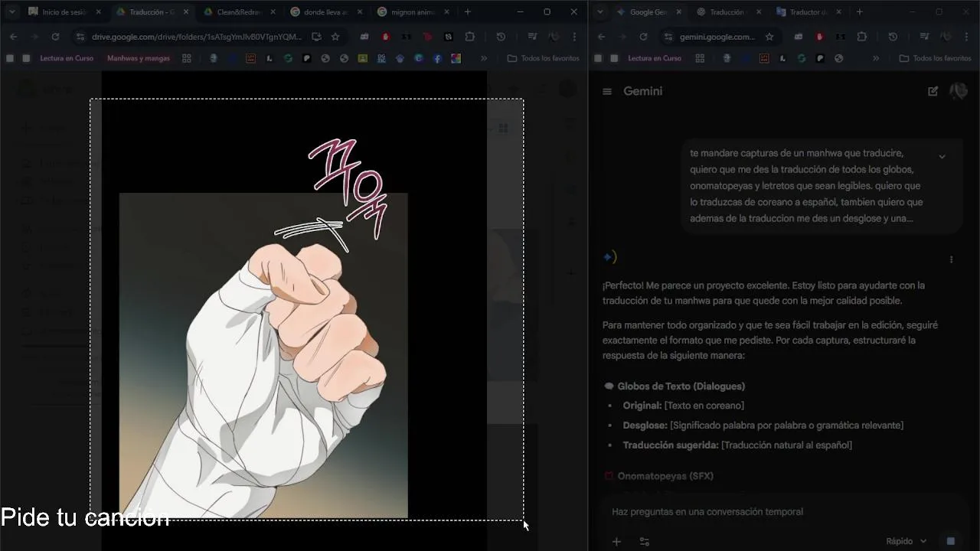The image size is (980, 551).
Task: Expand hidden bookmarks chevron in the right window
Action: 876,58
